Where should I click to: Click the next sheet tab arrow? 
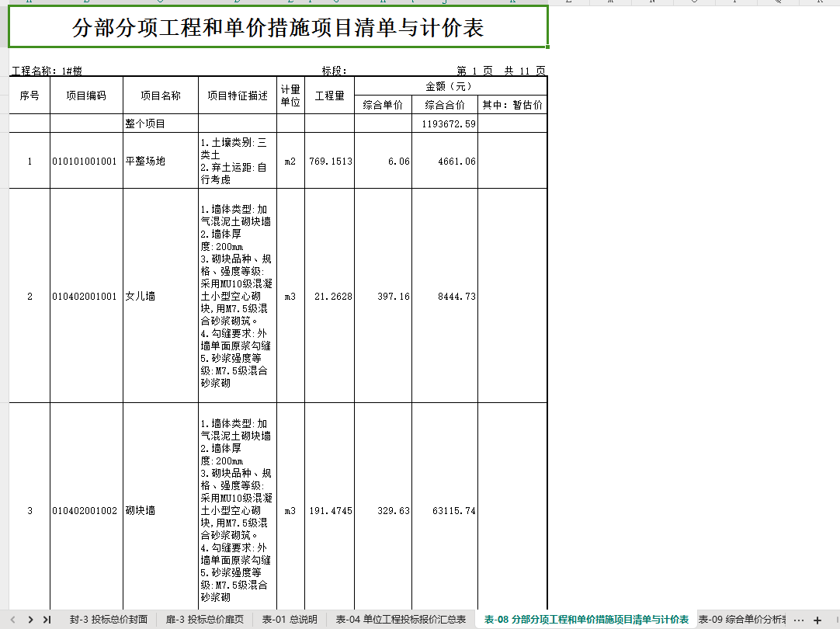[x=30, y=620]
